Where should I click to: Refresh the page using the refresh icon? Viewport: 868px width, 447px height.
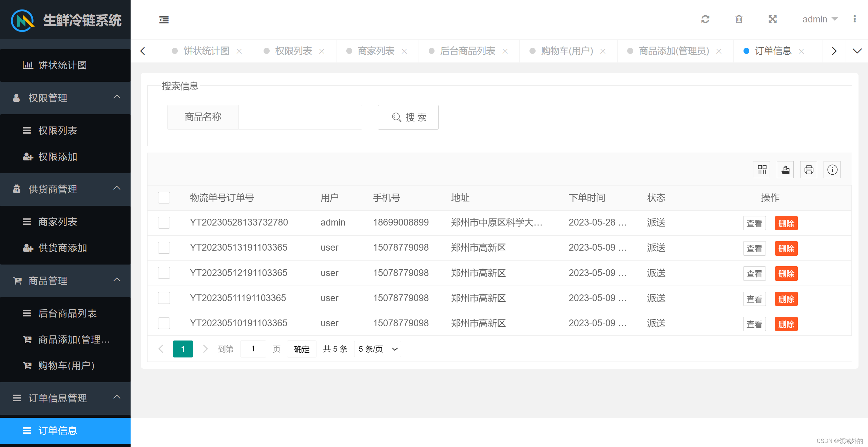[705, 19]
